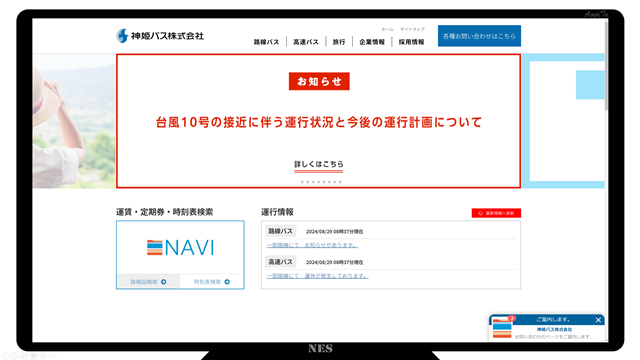
Task: Open 企業情報 navigation item
Action: click(x=372, y=42)
